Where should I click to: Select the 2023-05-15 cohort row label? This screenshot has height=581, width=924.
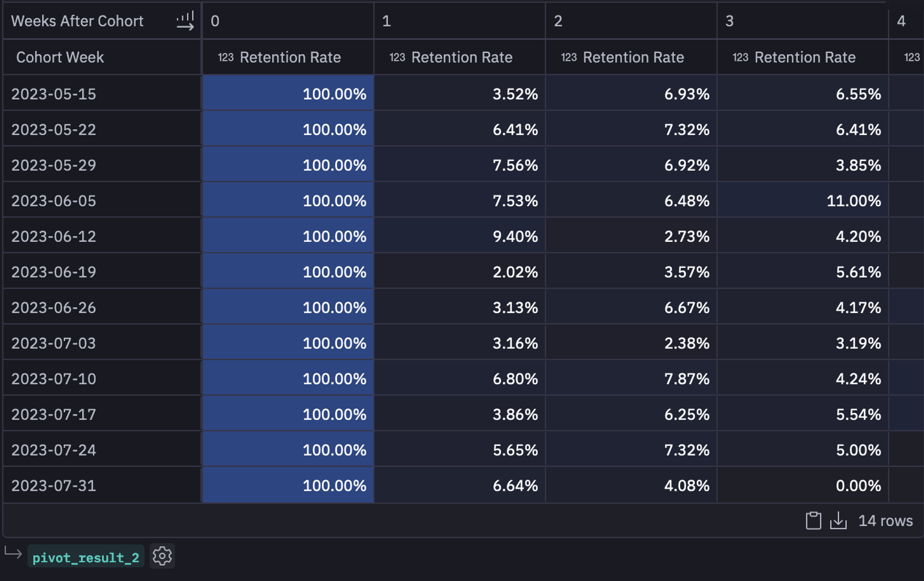54,94
